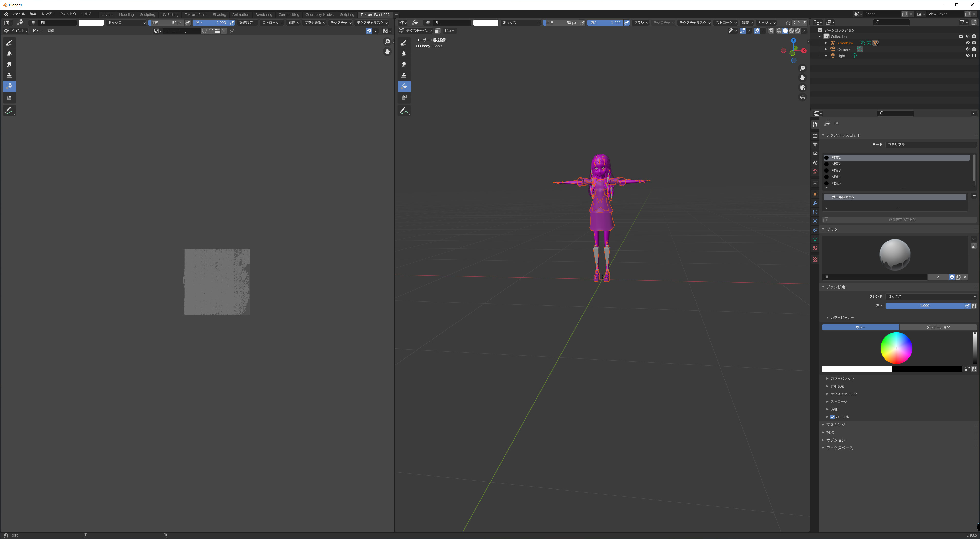Click the hue color wheel
Screen dimensions: 980x539
tap(896, 348)
